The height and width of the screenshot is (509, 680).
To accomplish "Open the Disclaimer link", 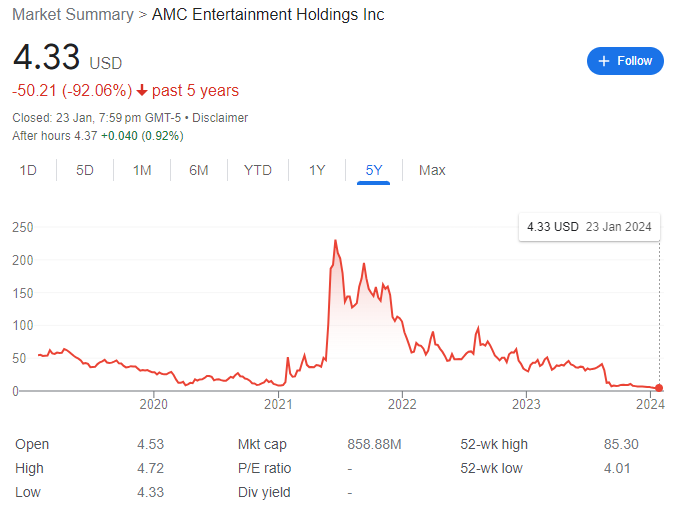I will click(220, 118).
